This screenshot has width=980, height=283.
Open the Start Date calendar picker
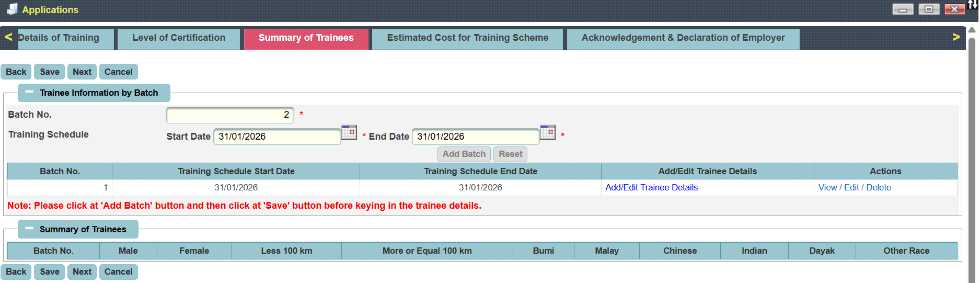coord(349,132)
